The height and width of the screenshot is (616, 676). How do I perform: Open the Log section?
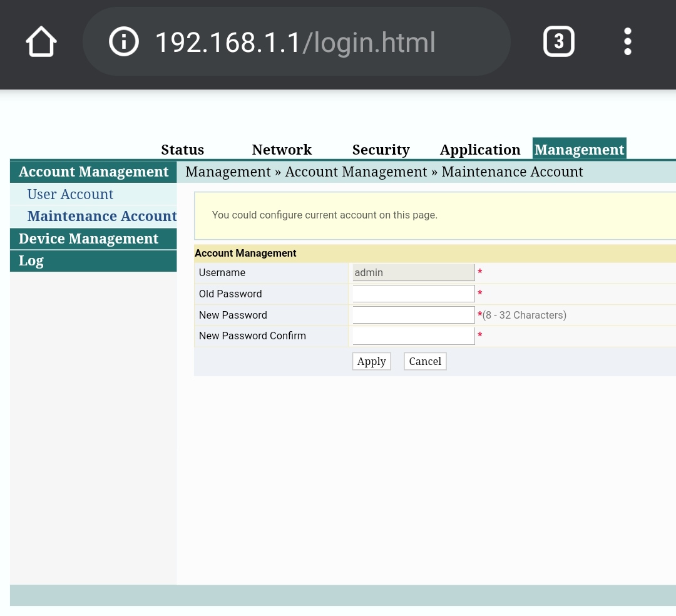[31, 260]
